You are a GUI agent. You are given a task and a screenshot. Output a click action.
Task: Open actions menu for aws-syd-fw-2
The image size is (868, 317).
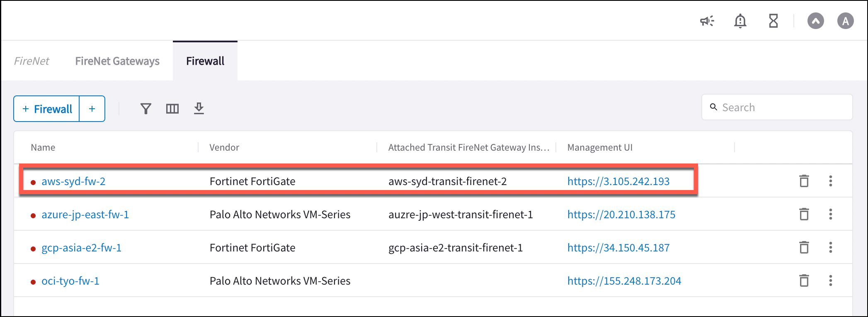[x=831, y=181]
